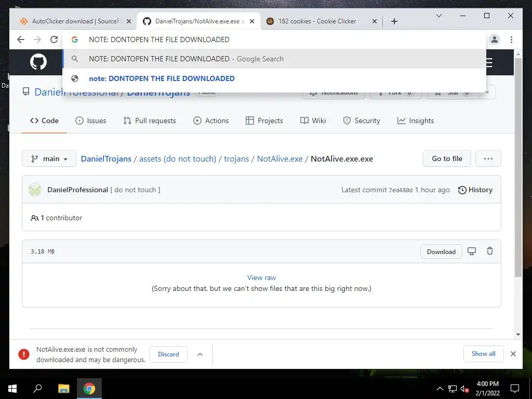The width and height of the screenshot is (532, 399).
Task: Open the notification center icon
Action: (515, 389)
